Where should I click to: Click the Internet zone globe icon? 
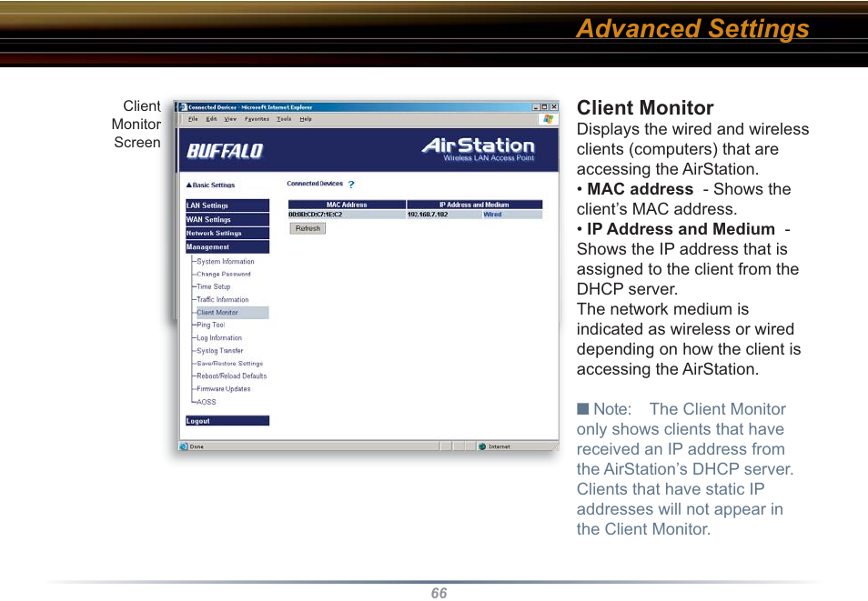tap(482, 446)
